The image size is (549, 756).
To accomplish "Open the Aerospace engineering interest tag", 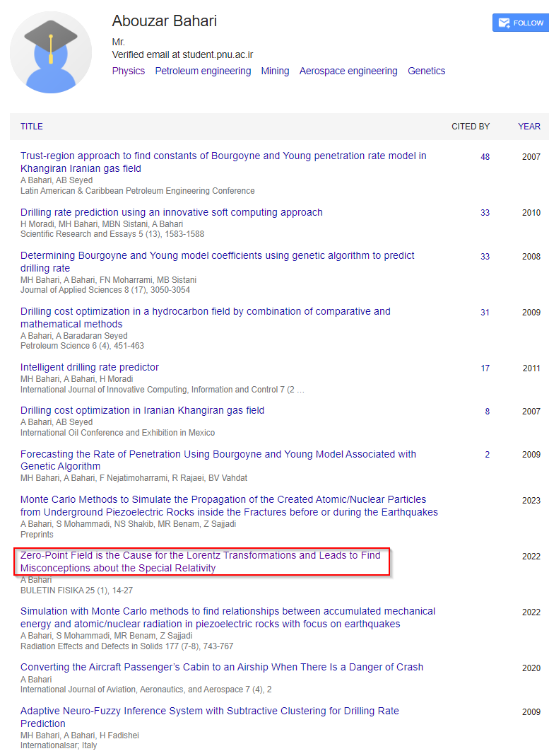I will (348, 71).
